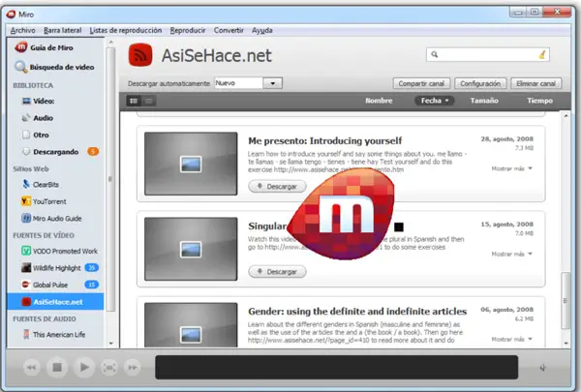Viewport: 581px width, 392px height.
Task: Sort by Tiempo column
Action: (x=539, y=101)
